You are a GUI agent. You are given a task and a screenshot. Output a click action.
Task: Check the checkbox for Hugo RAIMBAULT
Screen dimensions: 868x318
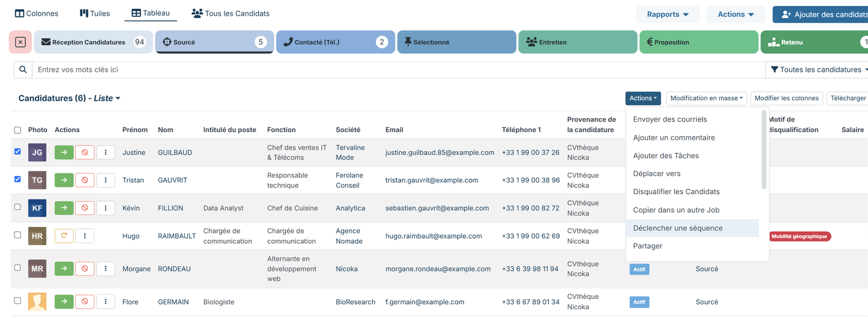point(17,235)
